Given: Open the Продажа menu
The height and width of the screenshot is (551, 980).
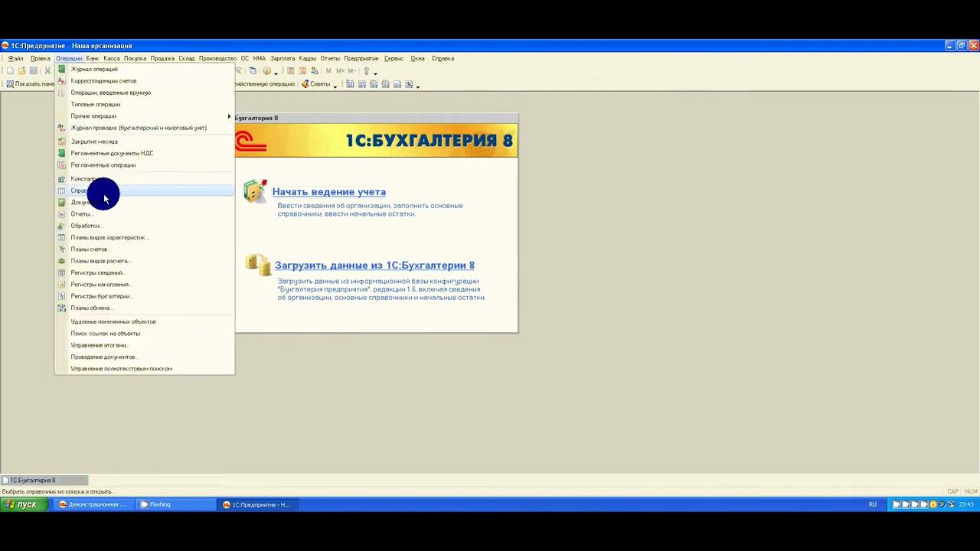Looking at the screenshot, I should pos(162,58).
